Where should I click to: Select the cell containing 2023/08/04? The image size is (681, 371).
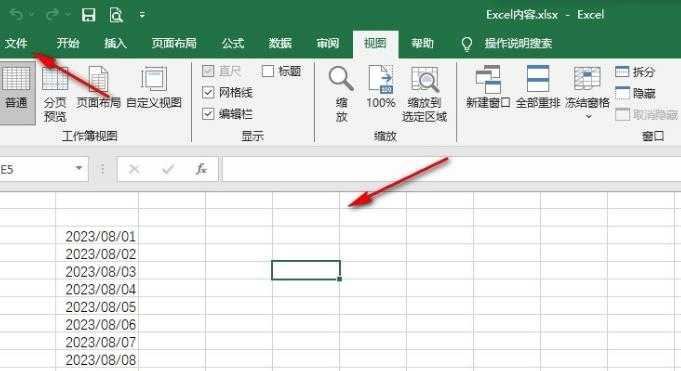point(97,289)
